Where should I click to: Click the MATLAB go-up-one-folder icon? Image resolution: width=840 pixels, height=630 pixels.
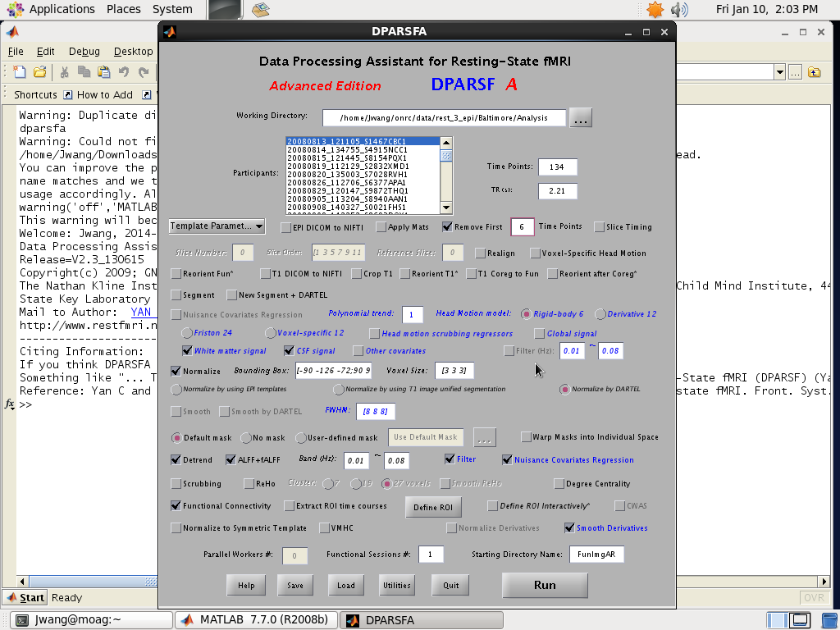pyautogui.click(x=815, y=72)
